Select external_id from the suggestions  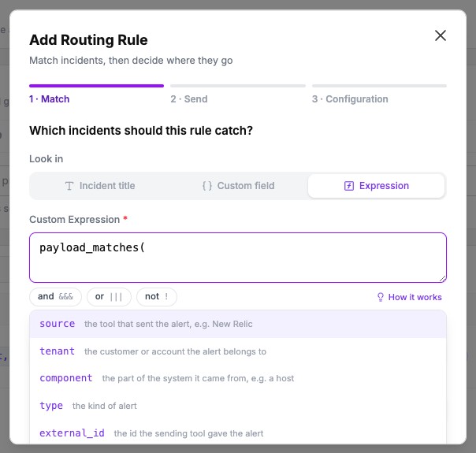pos(238,433)
